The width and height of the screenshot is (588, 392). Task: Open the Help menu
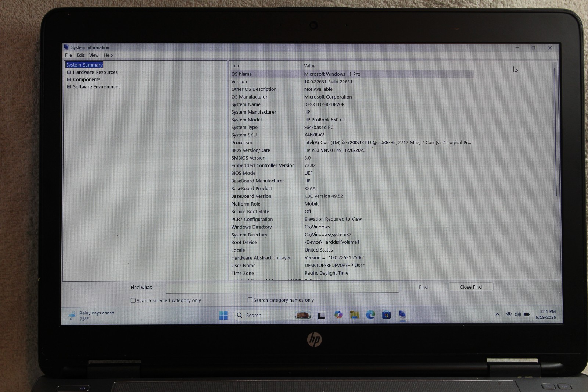point(108,55)
